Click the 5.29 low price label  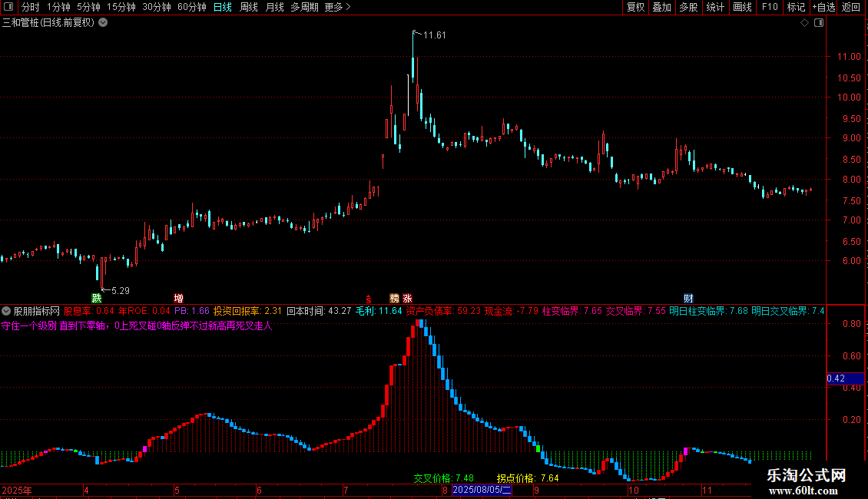[x=120, y=290]
